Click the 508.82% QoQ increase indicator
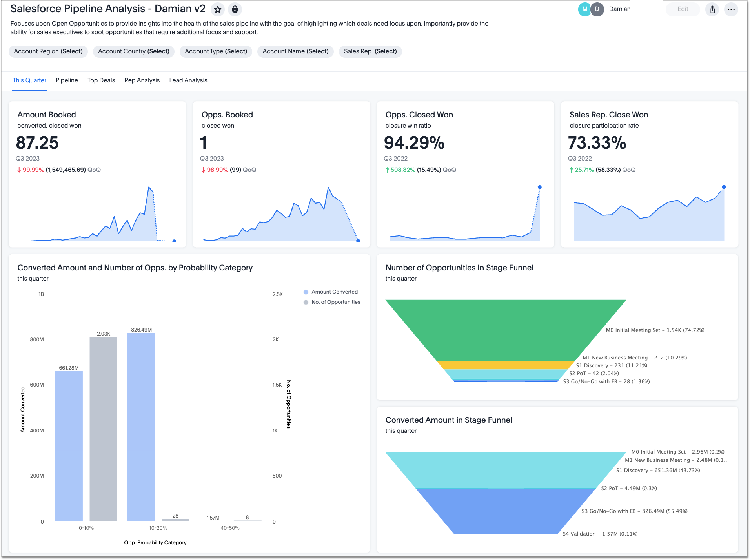 pos(400,170)
